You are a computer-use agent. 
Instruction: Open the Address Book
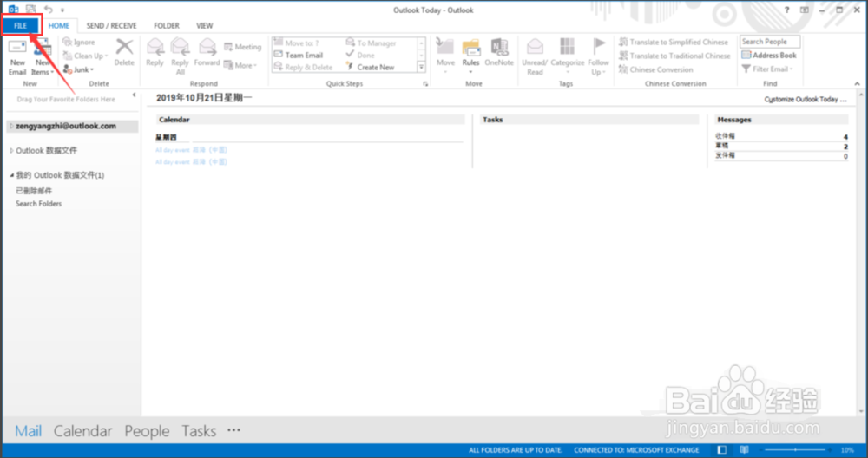tap(769, 56)
